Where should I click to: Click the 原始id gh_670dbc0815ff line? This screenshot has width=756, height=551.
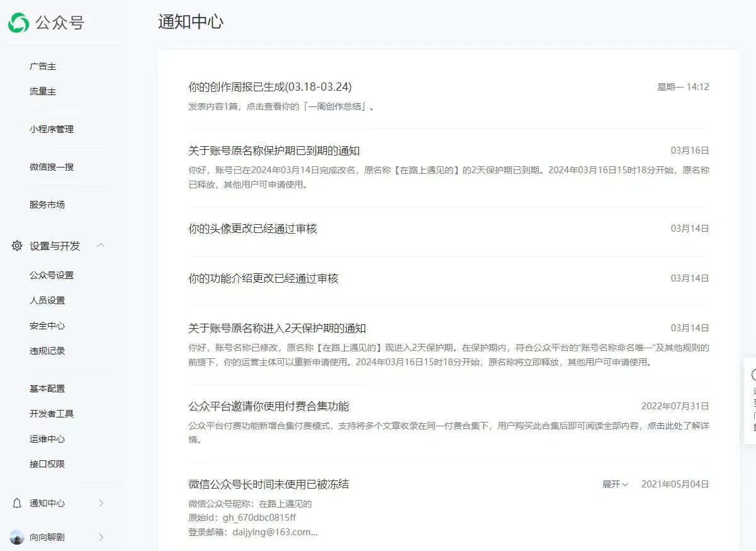click(242, 518)
